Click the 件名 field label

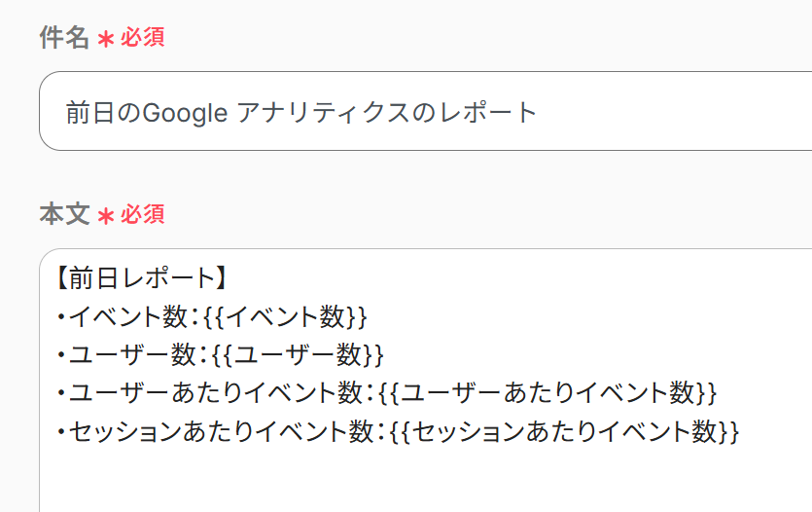point(64,38)
